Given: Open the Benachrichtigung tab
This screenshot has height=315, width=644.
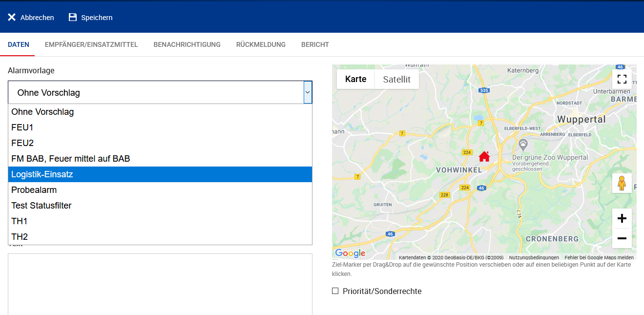Looking at the screenshot, I should click(187, 44).
